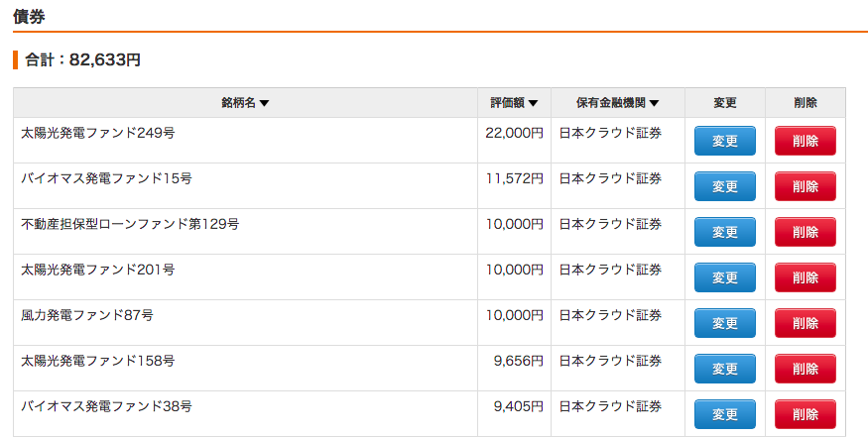Edit 太陽光発電ファンド201号 using 変更

724,277
